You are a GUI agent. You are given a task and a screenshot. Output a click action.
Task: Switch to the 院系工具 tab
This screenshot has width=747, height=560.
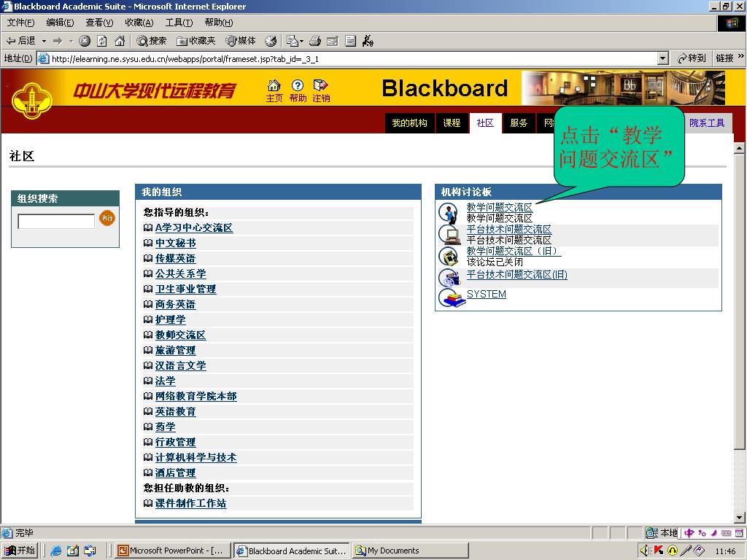707,122
